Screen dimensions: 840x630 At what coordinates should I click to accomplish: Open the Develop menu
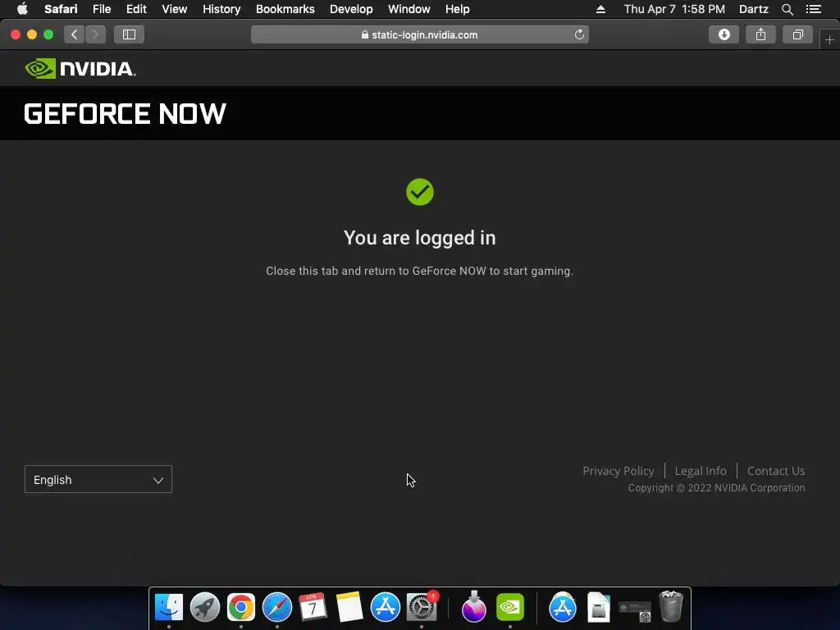(x=351, y=9)
